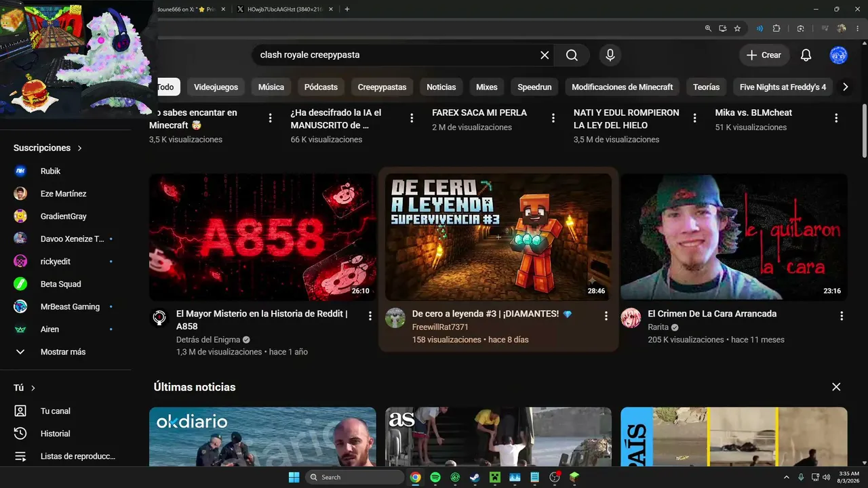
Task: Dismiss the Últimas noticias section
Action: click(x=836, y=387)
